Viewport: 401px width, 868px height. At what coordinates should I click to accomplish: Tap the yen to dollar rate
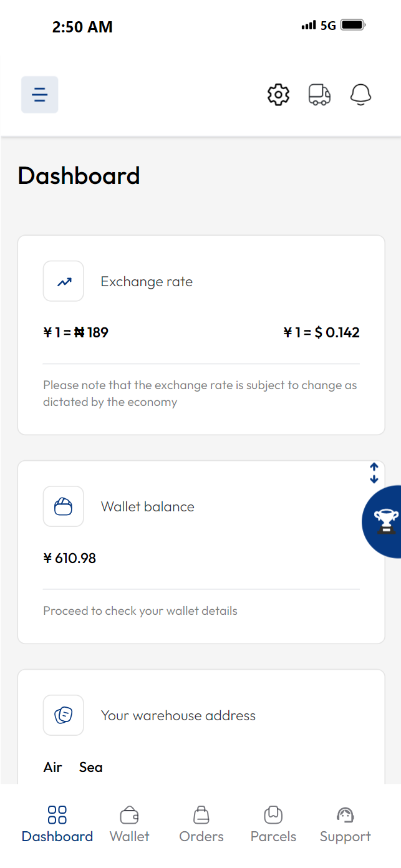click(321, 333)
